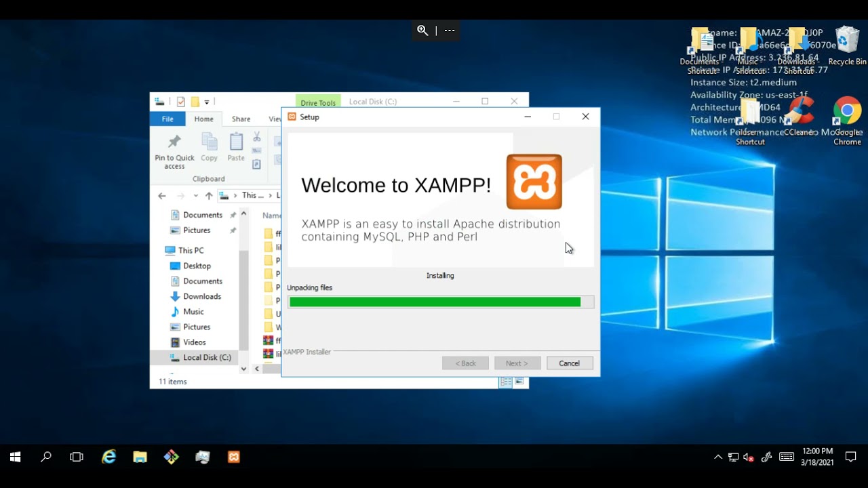The width and height of the screenshot is (868, 488).
Task: Open Explorer recent locations dropdown
Action: point(195,196)
